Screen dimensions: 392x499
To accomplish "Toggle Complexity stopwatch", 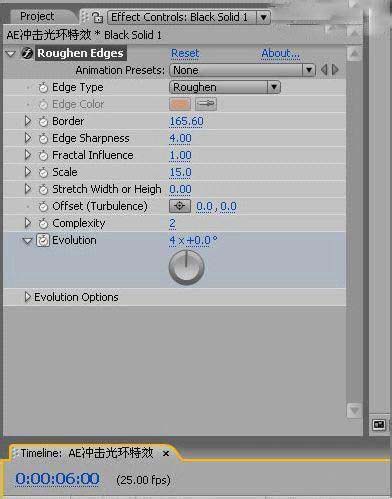I will 43,223.
